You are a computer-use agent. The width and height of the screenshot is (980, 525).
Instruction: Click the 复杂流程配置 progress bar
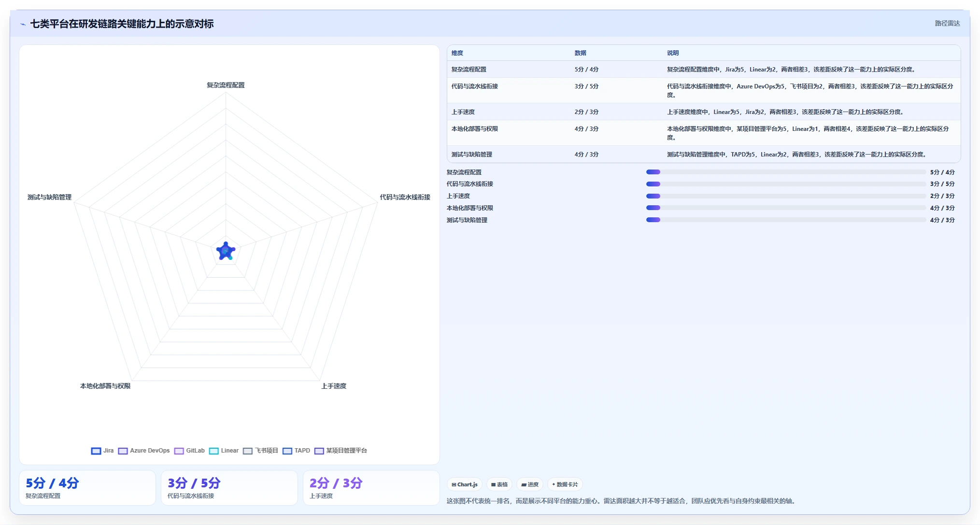click(786, 172)
